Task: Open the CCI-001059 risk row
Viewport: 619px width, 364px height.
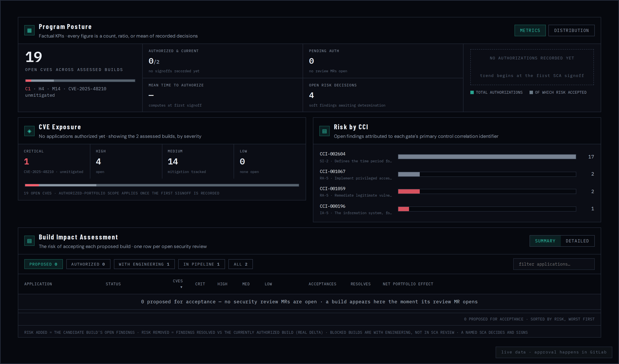Action: pos(457,192)
